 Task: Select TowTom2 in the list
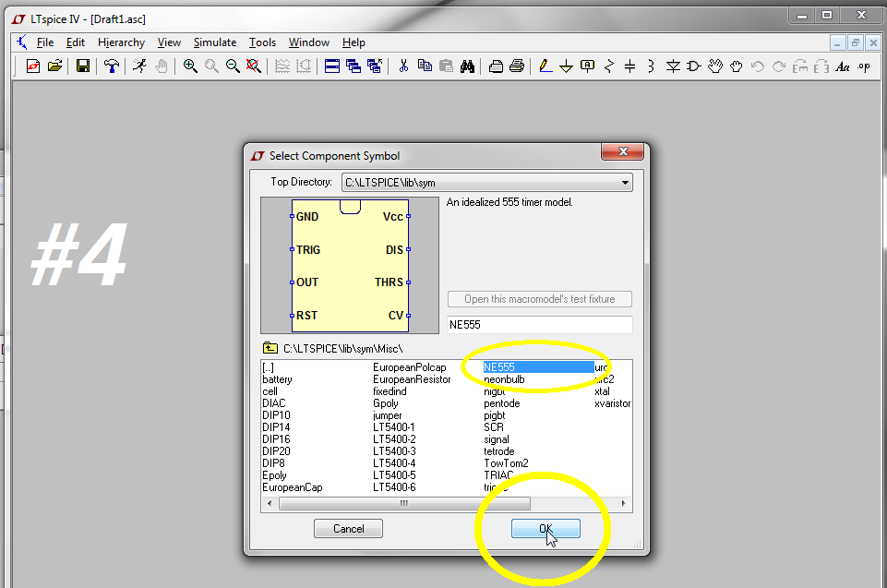point(506,463)
